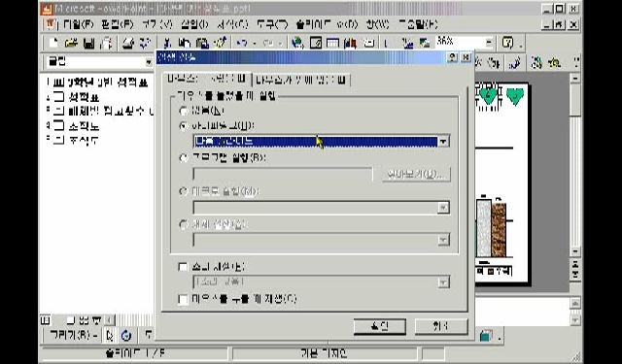This screenshot has width=622, height=364.
Task: Click the 확인 OK button
Action: (x=380, y=327)
